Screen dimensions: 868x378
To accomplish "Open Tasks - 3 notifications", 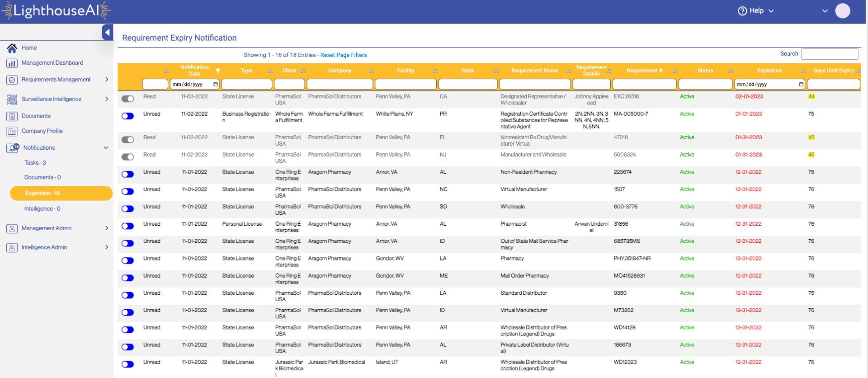I will [35, 163].
